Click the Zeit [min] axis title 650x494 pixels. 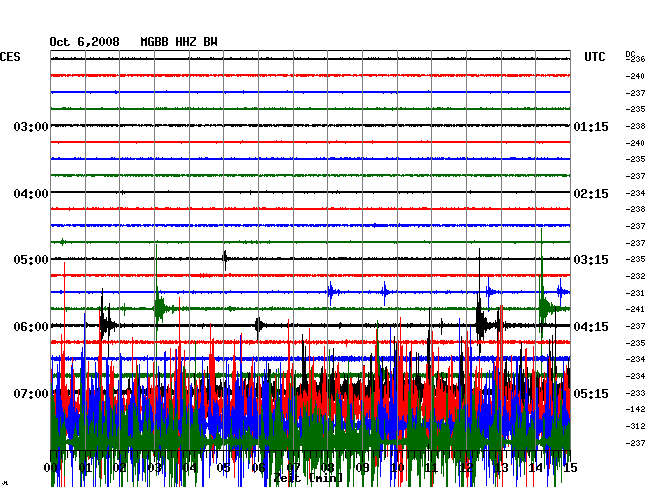point(308,478)
